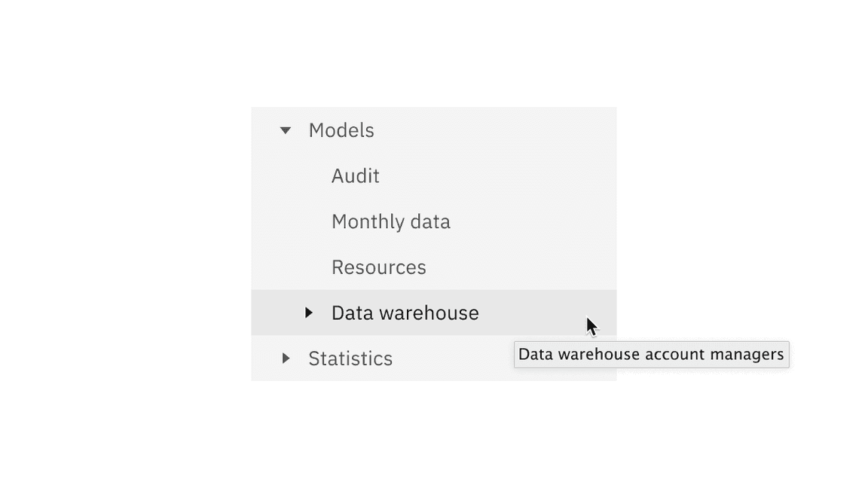Select the Audit tree item
Screen dimensions: 868x488
click(x=356, y=176)
